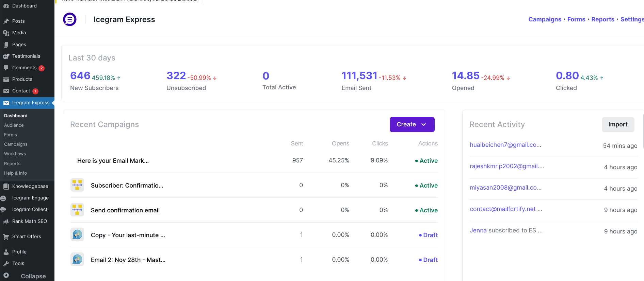Click the Comments notification badge showing 2
This screenshot has width=644, height=281.
click(42, 68)
